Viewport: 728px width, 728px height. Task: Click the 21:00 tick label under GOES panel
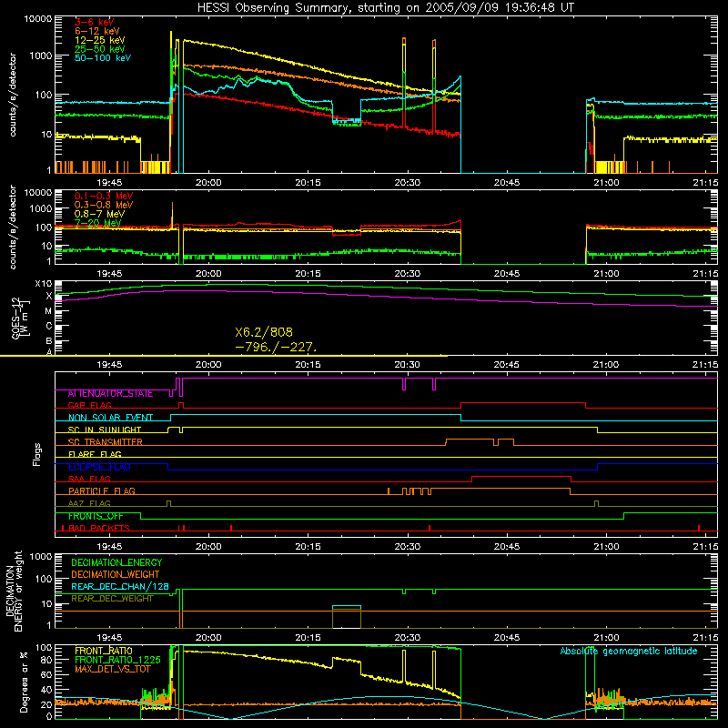click(x=606, y=365)
